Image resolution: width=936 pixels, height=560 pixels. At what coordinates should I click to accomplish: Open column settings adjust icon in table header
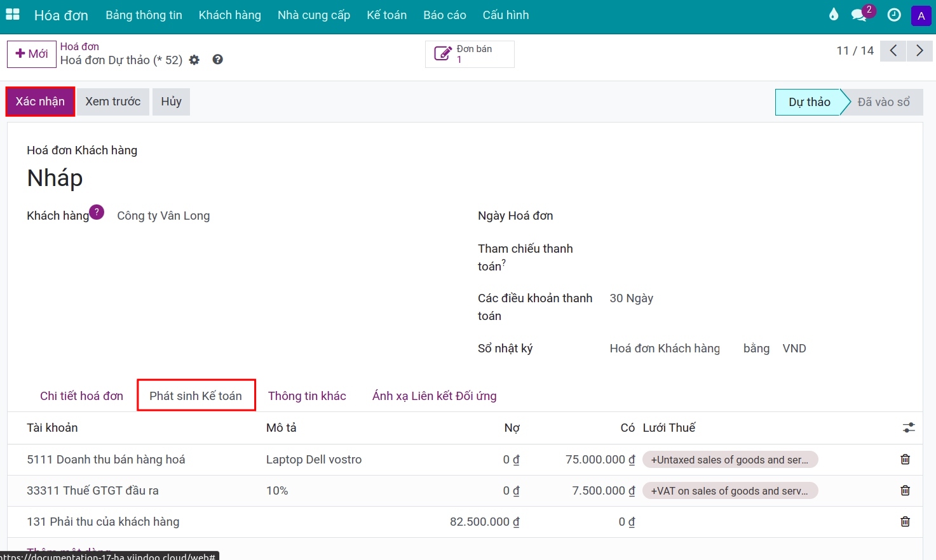pyautogui.click(x=909, y=428)
